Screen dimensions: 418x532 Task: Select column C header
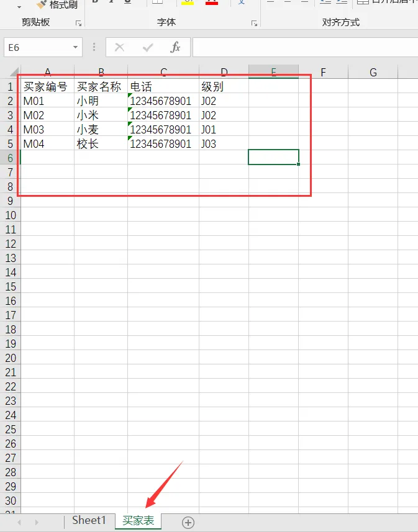(163, 71)
